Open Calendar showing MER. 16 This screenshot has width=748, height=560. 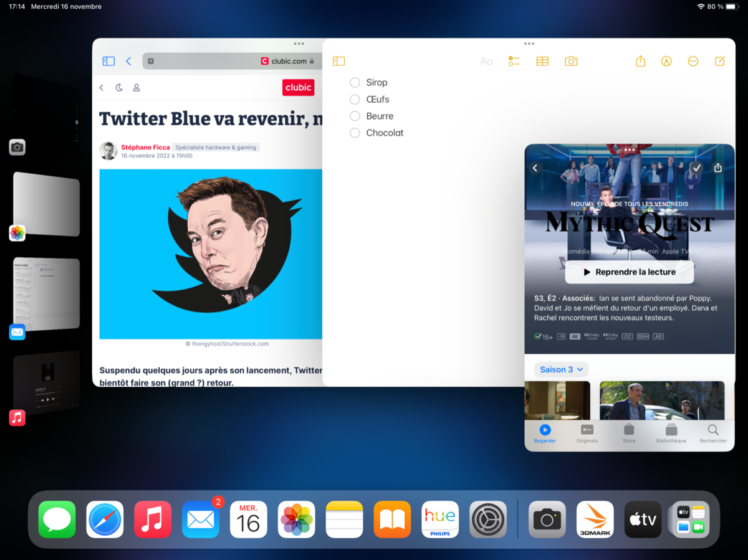[x=249, y=520]
